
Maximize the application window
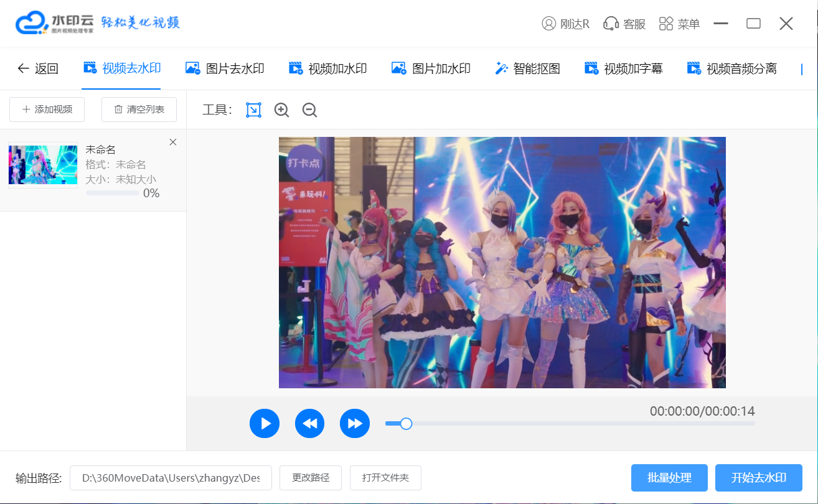point(754,24)
